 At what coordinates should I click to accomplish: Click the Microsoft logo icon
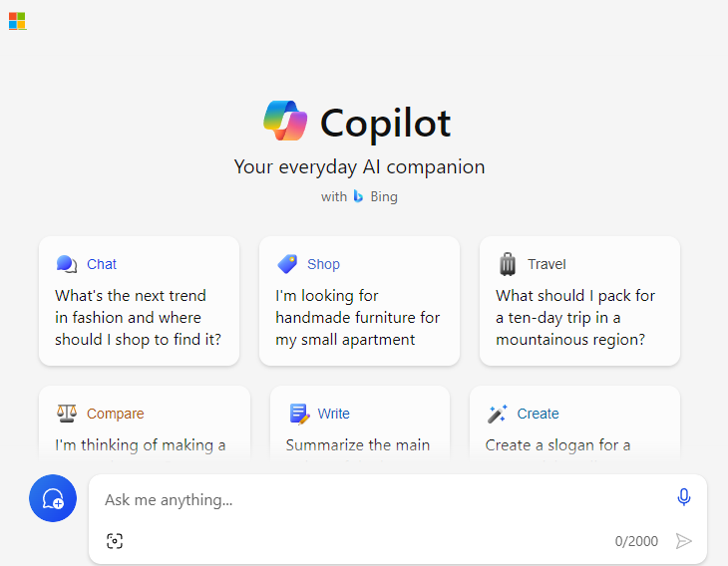coord(17,21)
